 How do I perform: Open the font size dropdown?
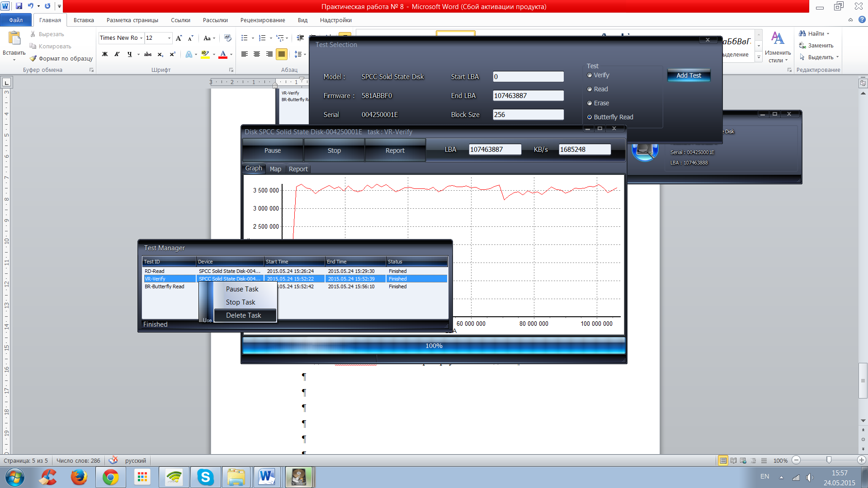170,38
